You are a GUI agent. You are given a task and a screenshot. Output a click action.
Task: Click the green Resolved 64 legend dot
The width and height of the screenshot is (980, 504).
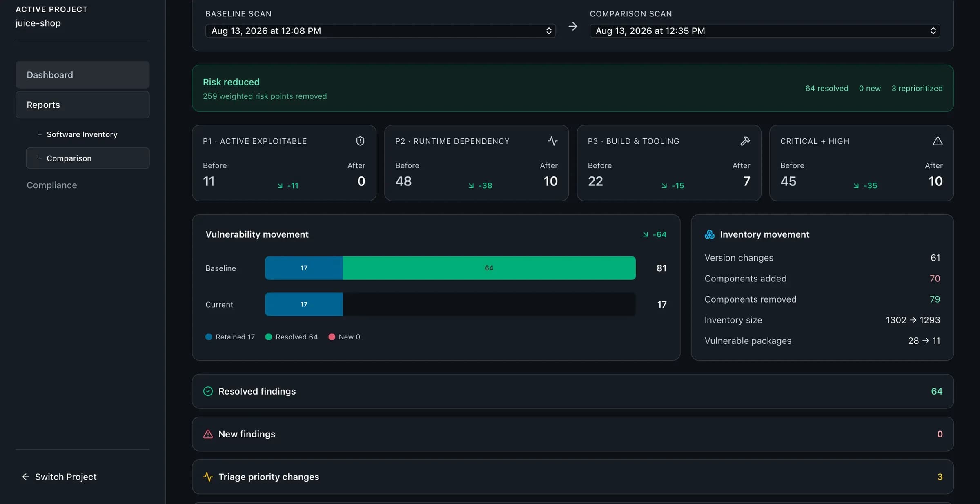pyautogui.click(x=269, y=337)
